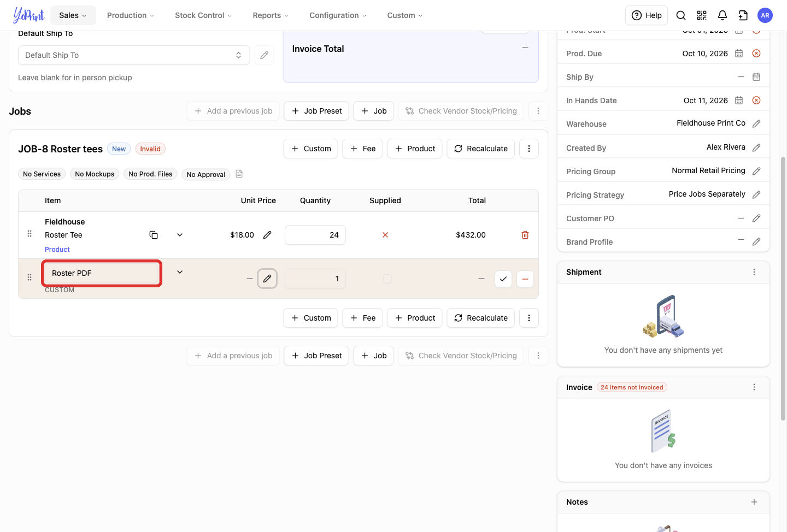Edit the Warehouse field
Screen dimensions: 787x532
click(756, 123)
